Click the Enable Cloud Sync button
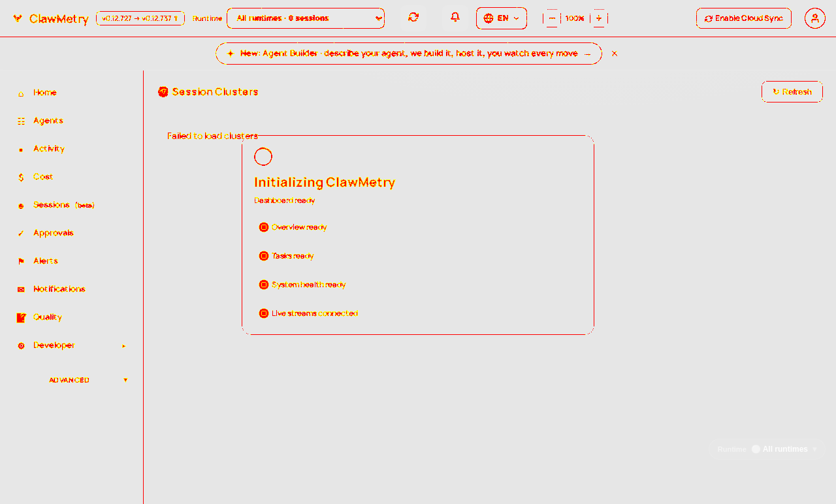This screenshot has width=836, height=504. pyautogui.click(x=744, y=18)
